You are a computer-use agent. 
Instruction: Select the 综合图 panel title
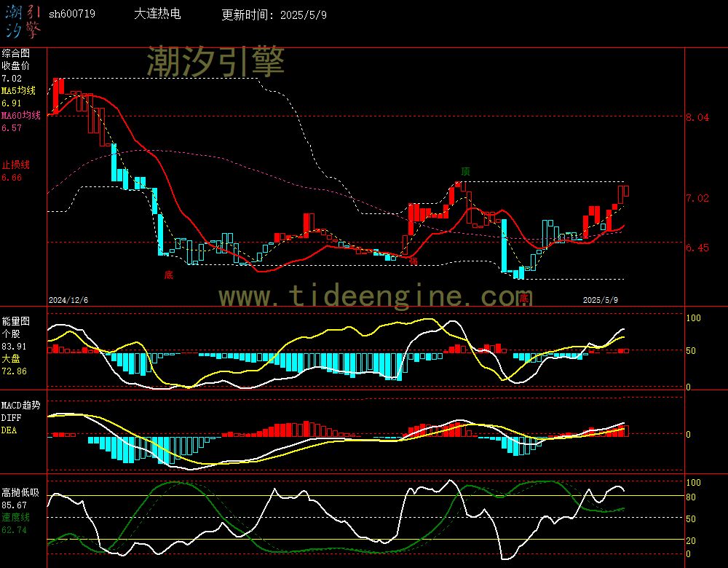coord(15,53)
